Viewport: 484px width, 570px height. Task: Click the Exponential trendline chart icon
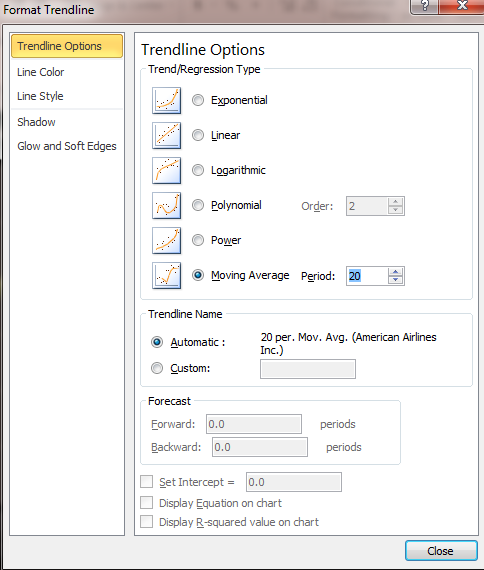click(167, 100)
